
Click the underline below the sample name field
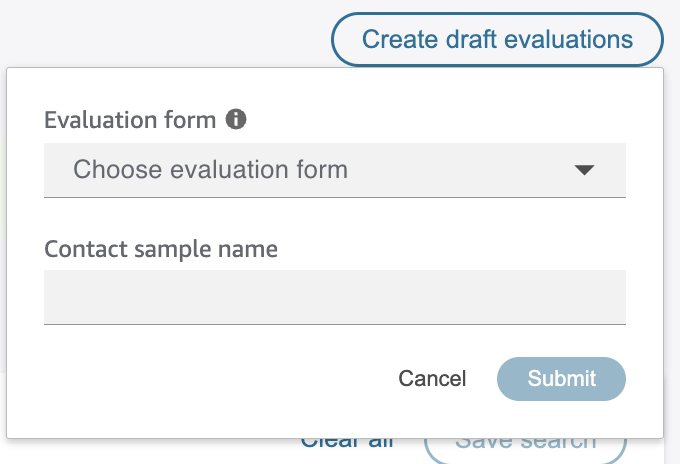pyautogui.click(x=334, y=324)
